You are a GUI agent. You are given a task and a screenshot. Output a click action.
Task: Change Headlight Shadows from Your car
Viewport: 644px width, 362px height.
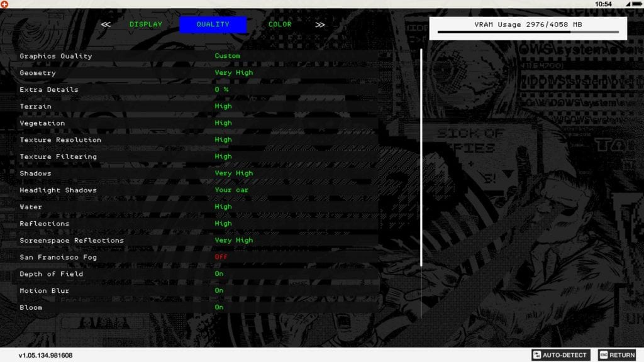coord(231,190)
